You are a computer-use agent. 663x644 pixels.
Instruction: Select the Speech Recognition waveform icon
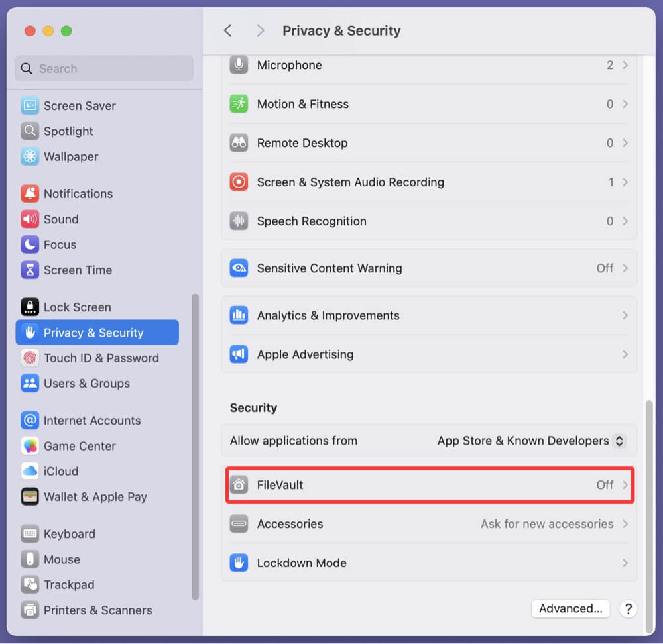(239, 221)
